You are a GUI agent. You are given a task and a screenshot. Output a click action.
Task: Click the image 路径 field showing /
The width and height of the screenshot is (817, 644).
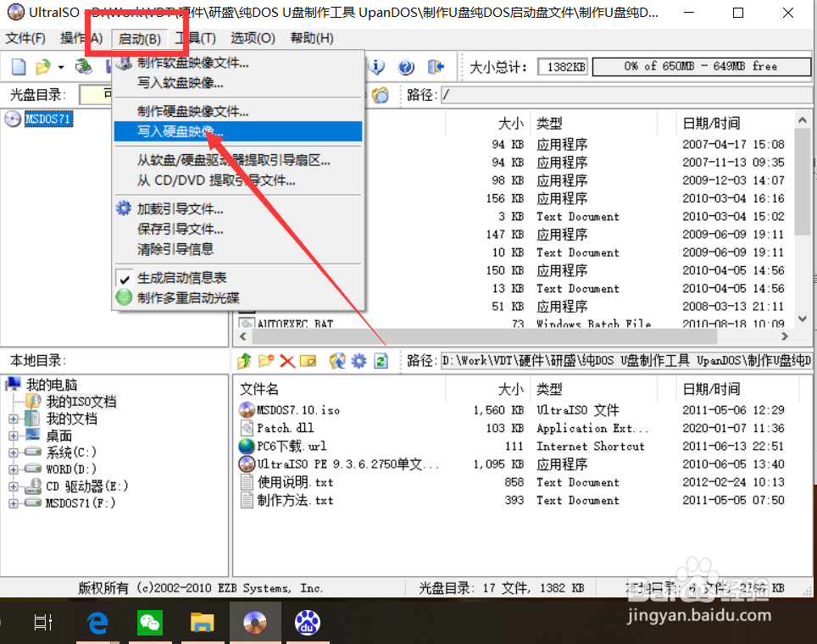point(625,95)
